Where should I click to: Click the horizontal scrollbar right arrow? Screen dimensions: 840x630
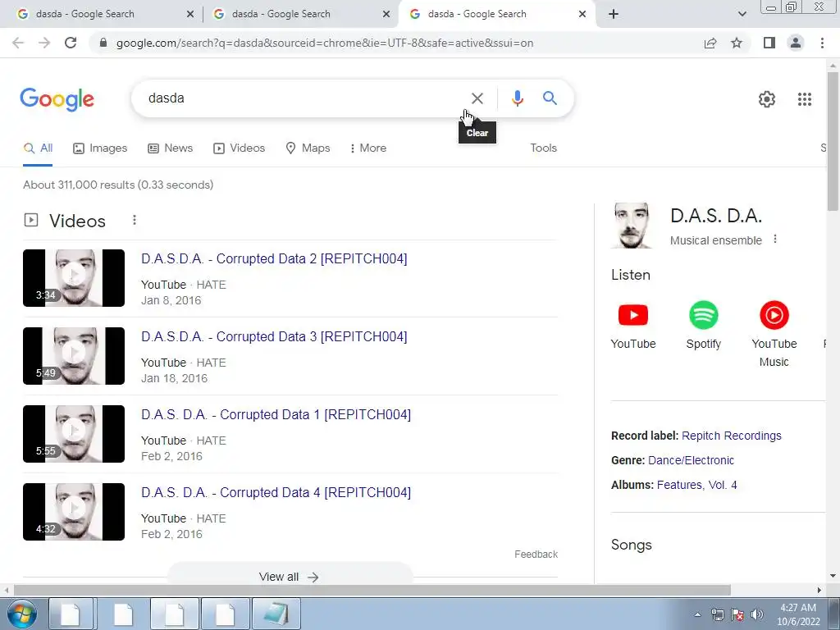[819, 590]
